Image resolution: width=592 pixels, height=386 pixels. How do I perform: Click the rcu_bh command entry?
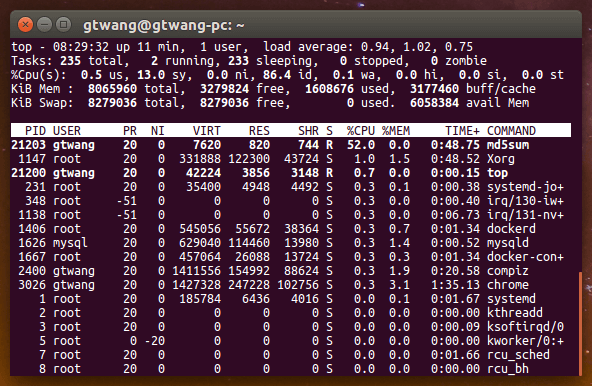click(508, 369)
